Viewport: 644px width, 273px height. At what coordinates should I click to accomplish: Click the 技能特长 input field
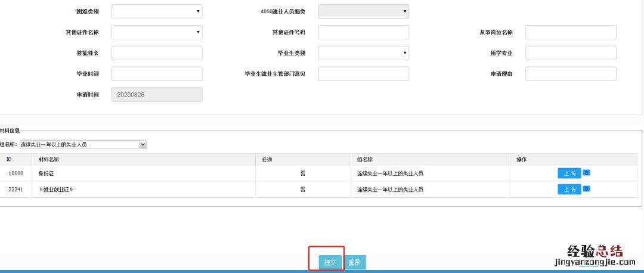point(157,53)
